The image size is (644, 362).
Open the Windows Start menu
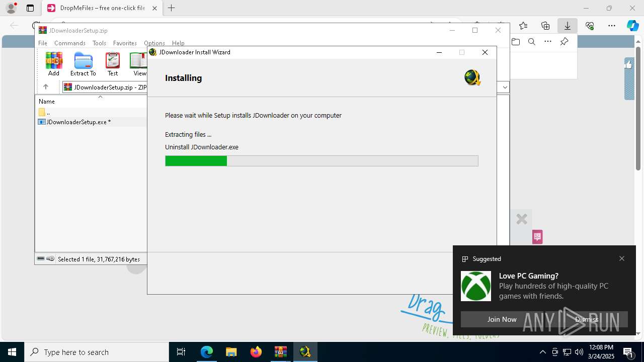click(12, 352)
